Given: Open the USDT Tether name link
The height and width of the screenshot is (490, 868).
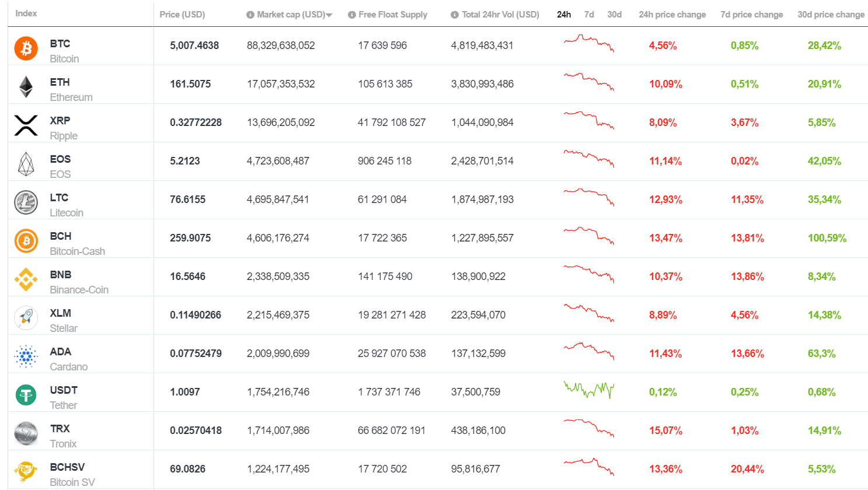Looking at the screenshot, I should tap(64, 398).
